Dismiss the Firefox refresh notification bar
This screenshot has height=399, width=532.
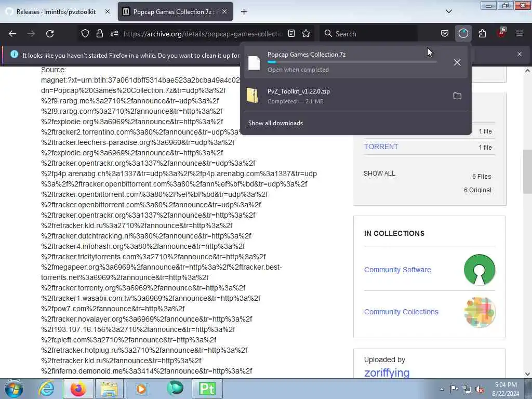(x=520, y=54)
